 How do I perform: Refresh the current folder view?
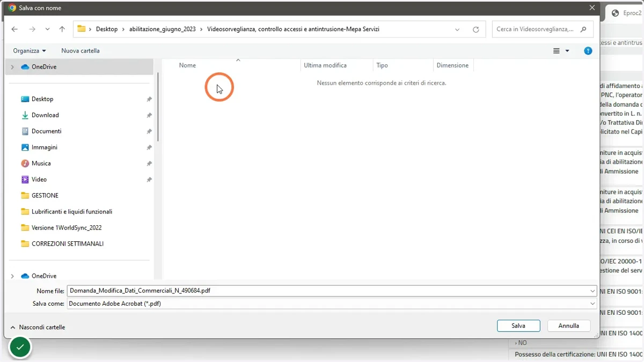[x=475, y=29]
